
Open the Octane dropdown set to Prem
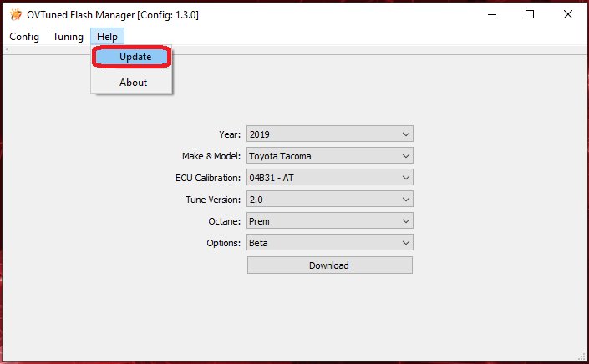pos(330,221)
